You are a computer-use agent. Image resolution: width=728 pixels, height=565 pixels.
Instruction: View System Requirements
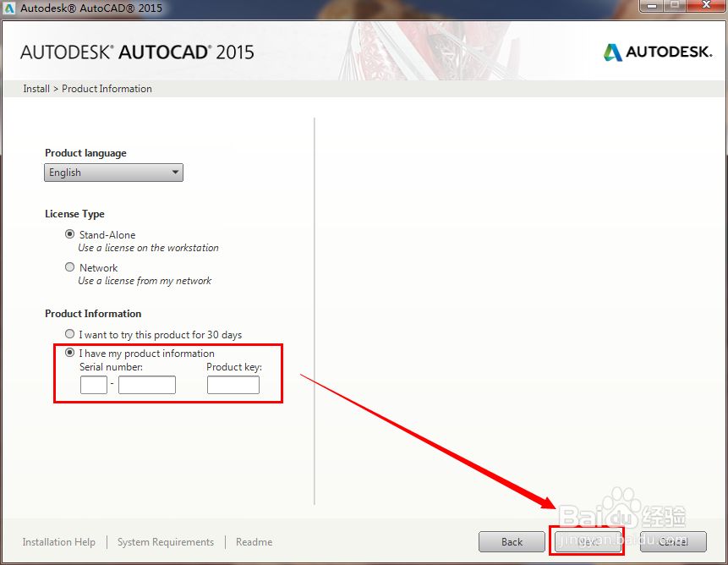point(165,541)
